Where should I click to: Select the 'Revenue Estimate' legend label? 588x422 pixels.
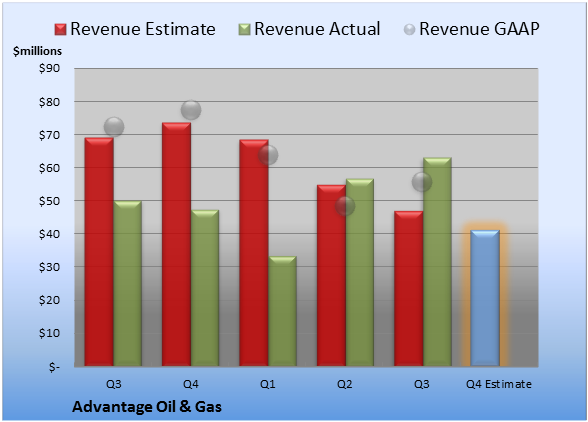(x=143, y=29)
